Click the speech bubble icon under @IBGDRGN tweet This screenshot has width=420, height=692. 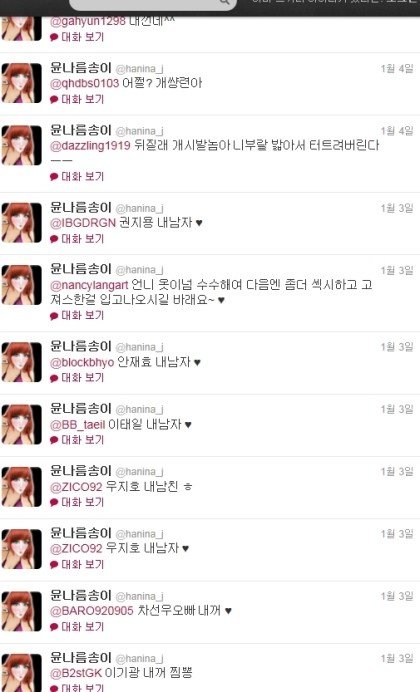(x=54, y=239)
